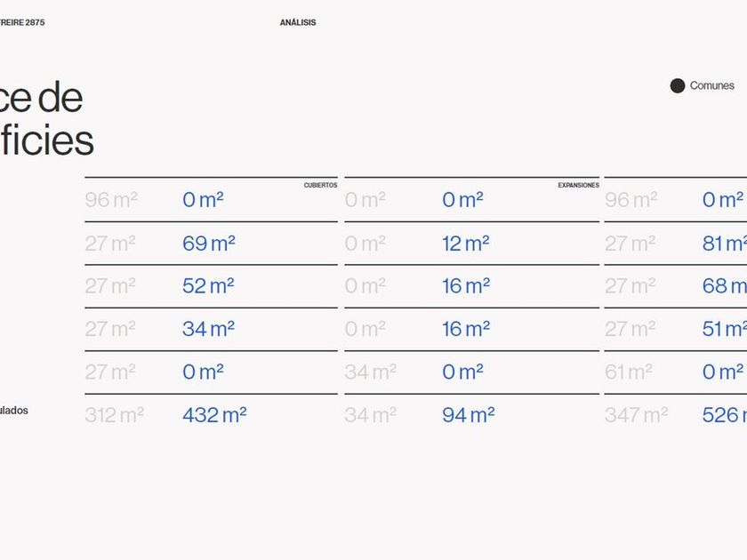This screenshot has height=560, width=747.
Task: Click the large page heading text
Action: (x=43, y=119)
